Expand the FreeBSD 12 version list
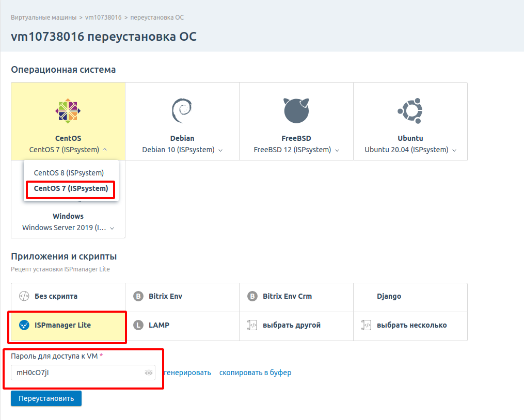Image resolution: width=524 pixels, height=420 pixels. pos(337,150)
